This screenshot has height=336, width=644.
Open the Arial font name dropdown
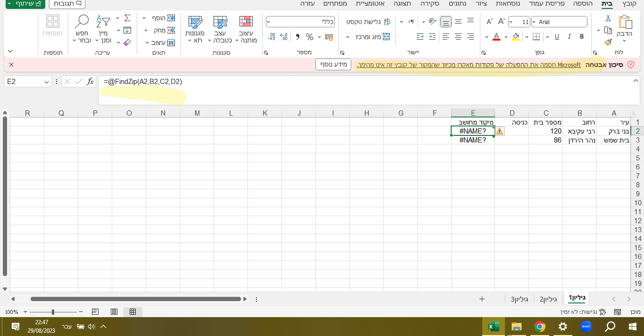click(534, 22)
